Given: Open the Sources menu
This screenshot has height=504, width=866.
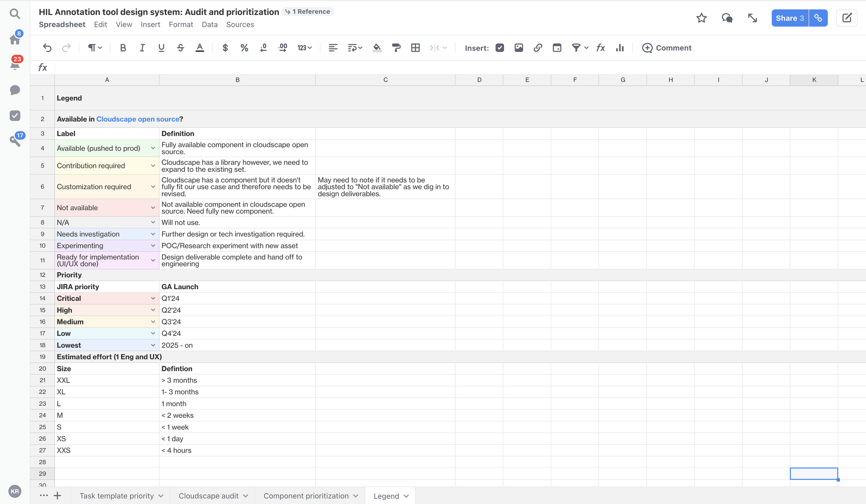Looking at the screenshot, I should (x=240, y=25).
